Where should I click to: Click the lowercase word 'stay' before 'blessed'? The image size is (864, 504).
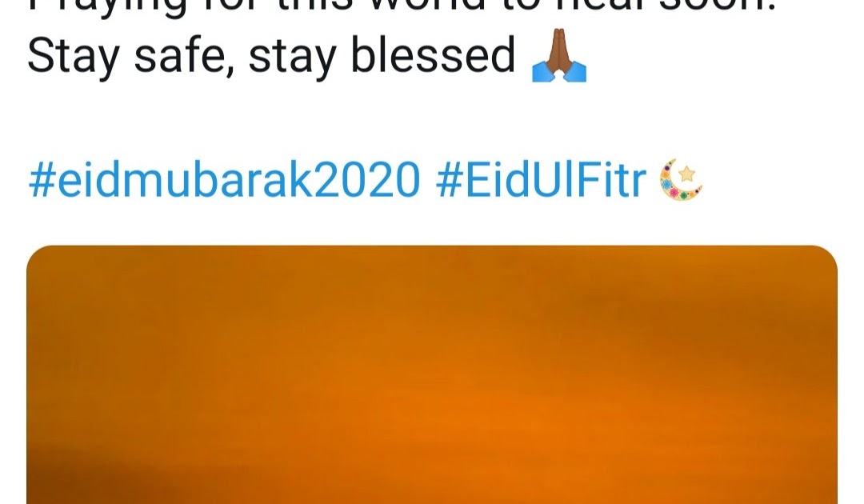pos(292,58)
